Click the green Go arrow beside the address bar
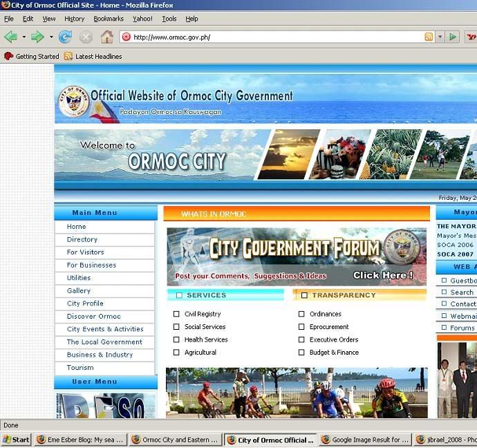The height and width of the screenshot is (448, 477). (453, 37)
